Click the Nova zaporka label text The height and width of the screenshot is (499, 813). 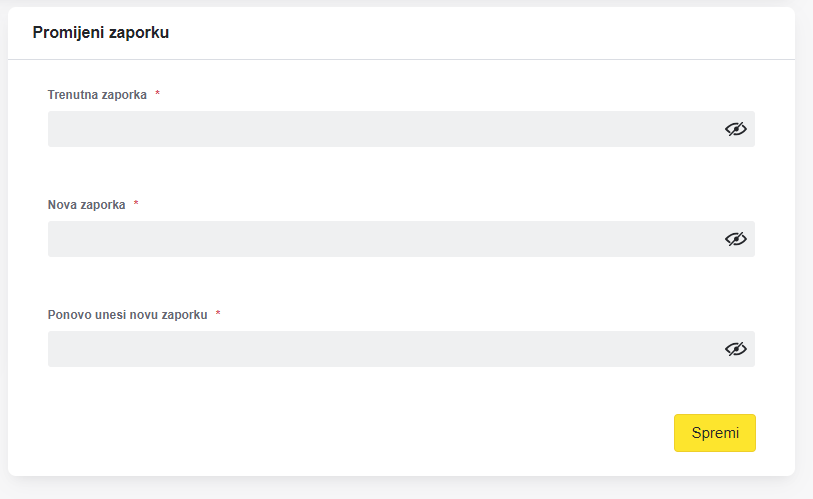pyautogui.click(x=87, y=205)
